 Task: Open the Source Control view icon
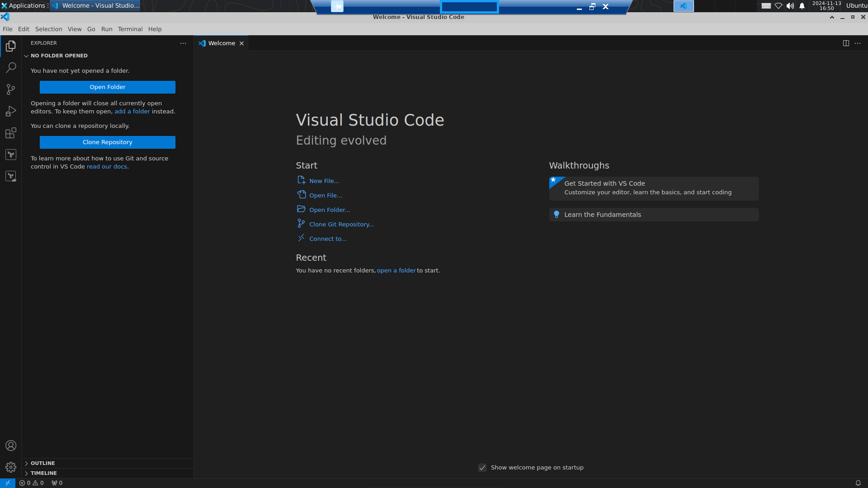11,89
